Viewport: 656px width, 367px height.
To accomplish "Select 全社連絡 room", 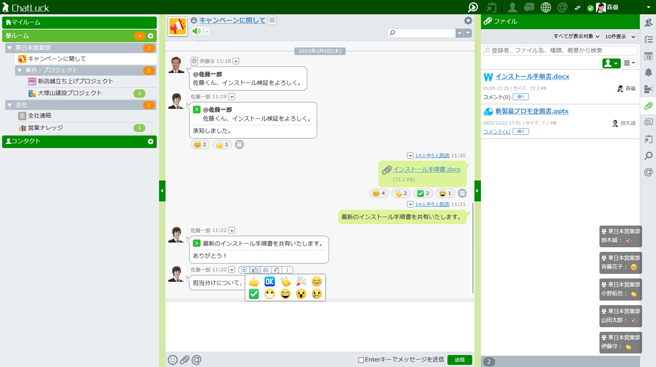I will click(40, 116).
